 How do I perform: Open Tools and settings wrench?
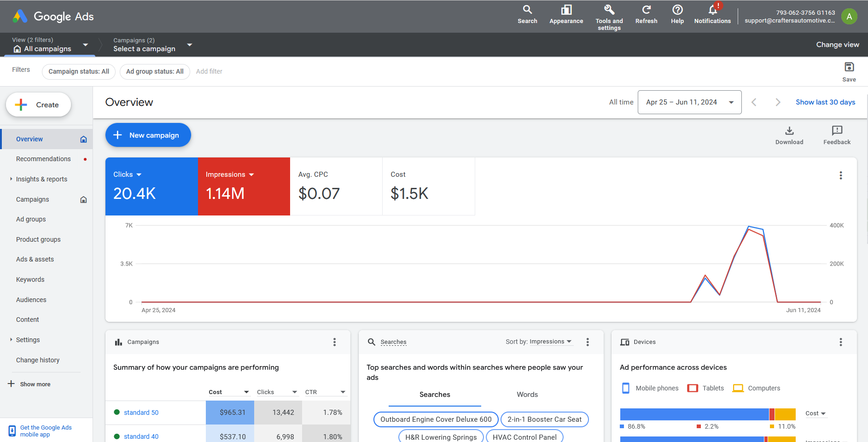point(609,17)
